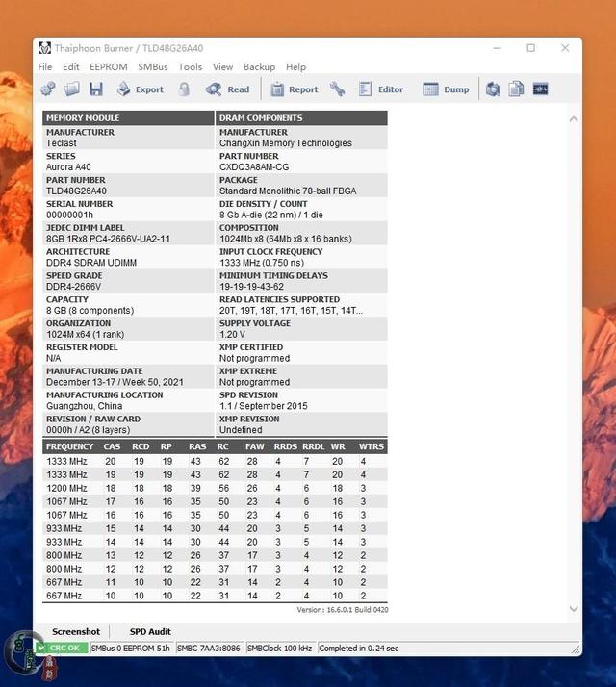Click the Dump toolbar button
This screenshot has height=687, width=616.
[446, 89]
